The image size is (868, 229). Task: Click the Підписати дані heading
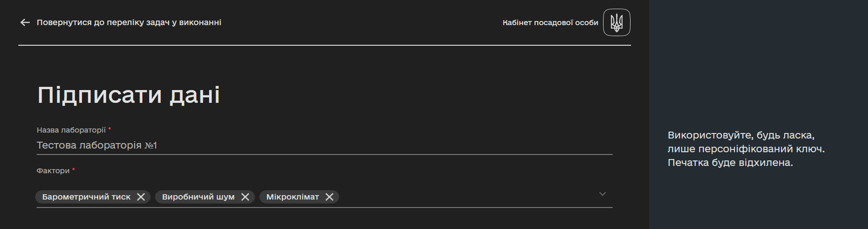129,95
